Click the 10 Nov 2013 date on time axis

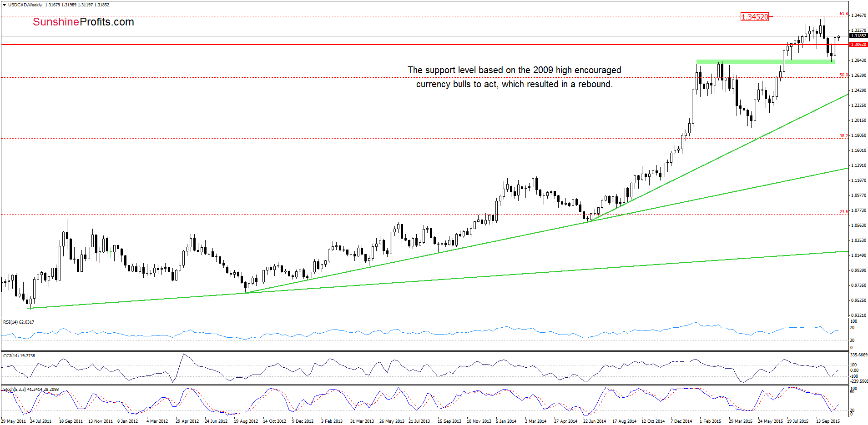pyautogui.click(x=479, y=421)
